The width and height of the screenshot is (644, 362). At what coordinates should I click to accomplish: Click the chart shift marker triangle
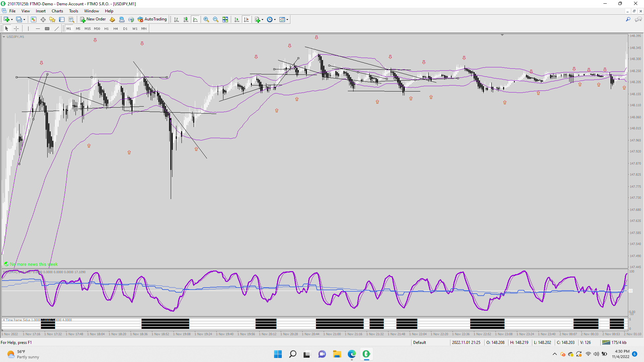[x=502, y=35]
